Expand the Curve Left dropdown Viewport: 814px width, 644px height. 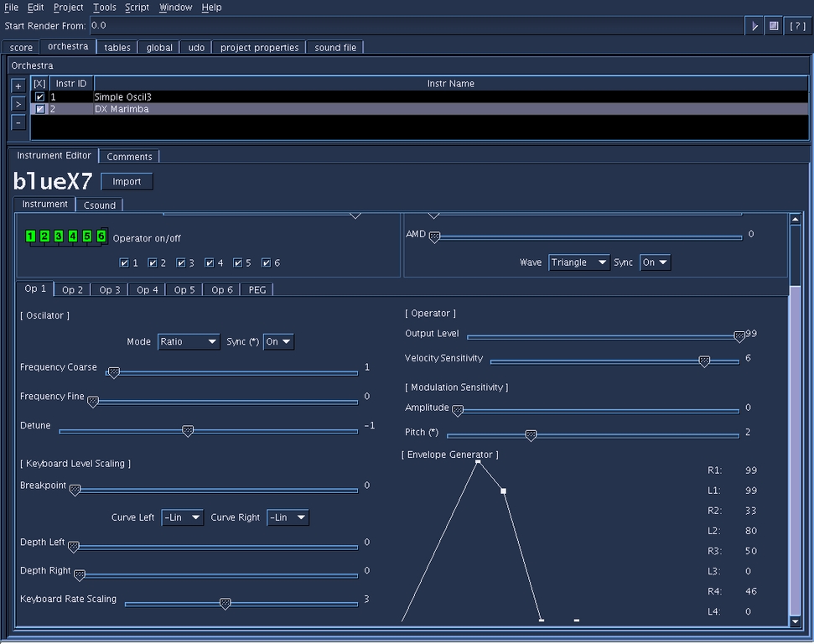click(182, 517)
